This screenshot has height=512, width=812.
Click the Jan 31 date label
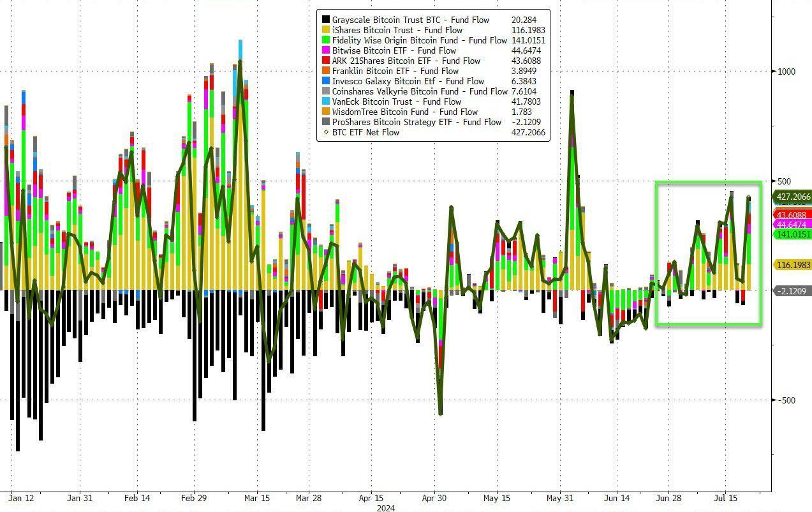point(80,498)
